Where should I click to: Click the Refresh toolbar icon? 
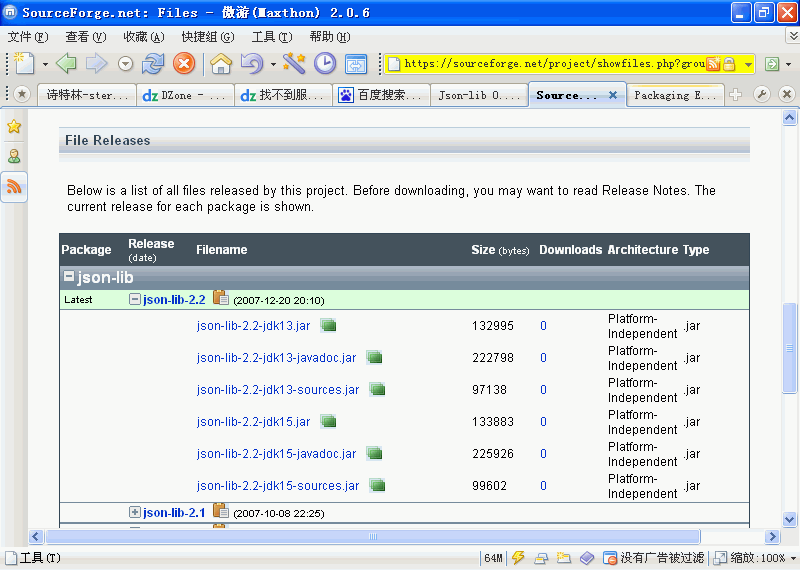153,64
